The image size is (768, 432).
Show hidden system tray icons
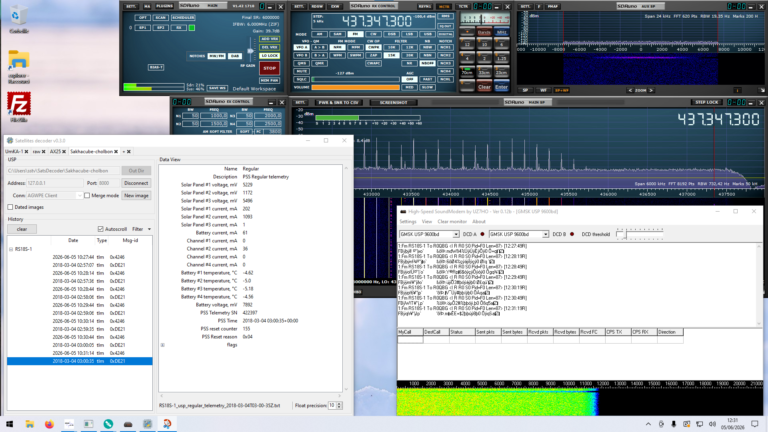[648, 424]
